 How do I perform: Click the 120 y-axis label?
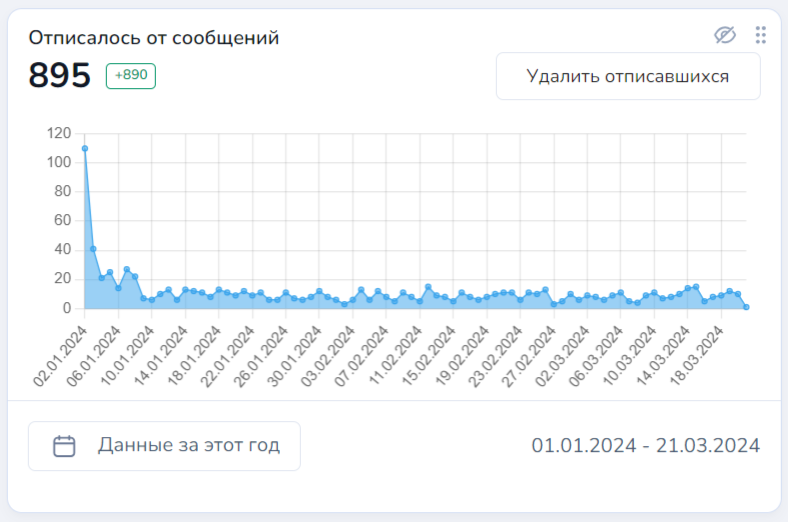(58, 133)
